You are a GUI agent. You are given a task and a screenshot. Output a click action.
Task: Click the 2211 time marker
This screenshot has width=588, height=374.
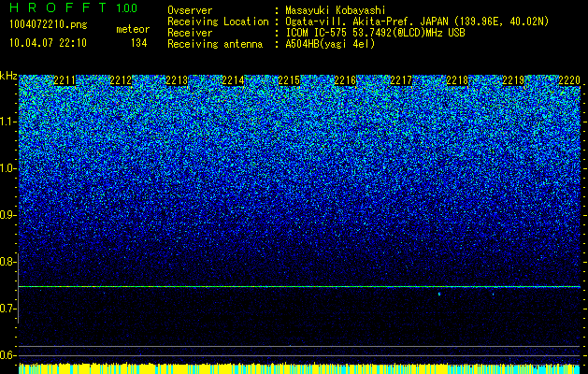(x=65, y=80)
